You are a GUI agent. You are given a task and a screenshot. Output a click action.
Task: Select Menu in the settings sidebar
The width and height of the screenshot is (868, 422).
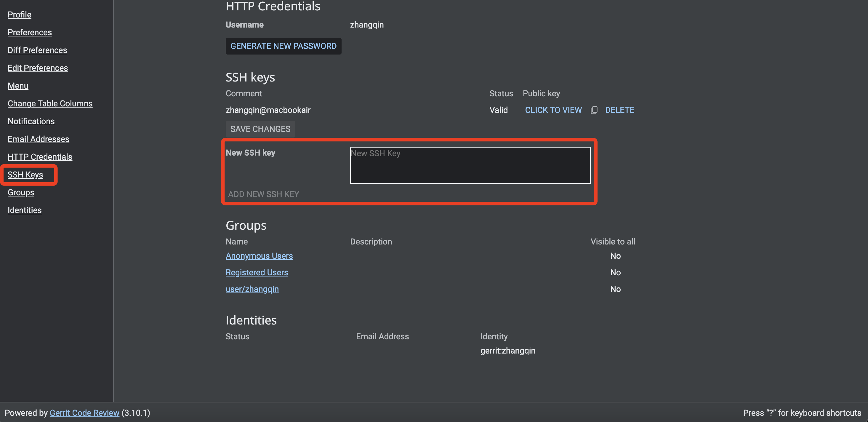18,86
